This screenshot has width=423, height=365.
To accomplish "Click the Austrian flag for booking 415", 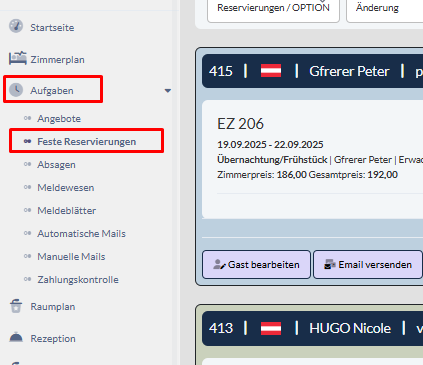I will coord(271,71).
